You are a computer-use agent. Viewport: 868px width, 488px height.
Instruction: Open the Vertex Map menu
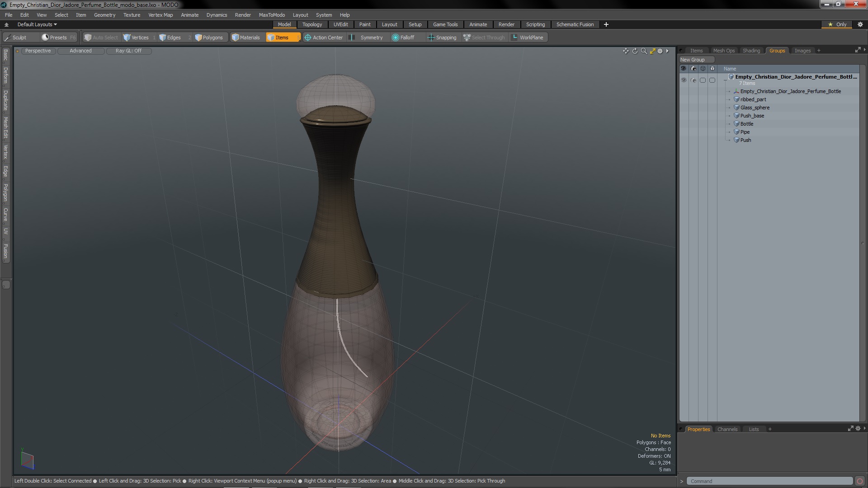[160, 15]
